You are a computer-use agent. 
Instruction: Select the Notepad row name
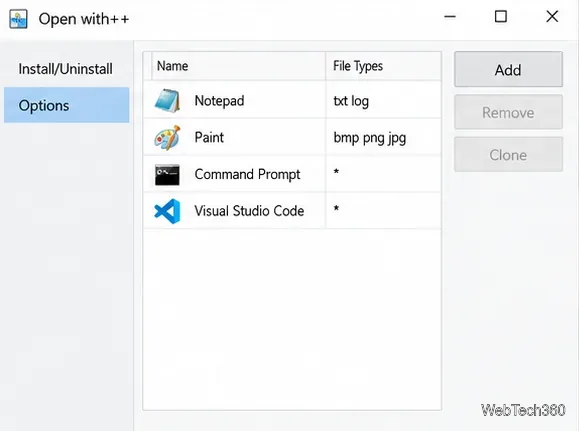point(219,101)
